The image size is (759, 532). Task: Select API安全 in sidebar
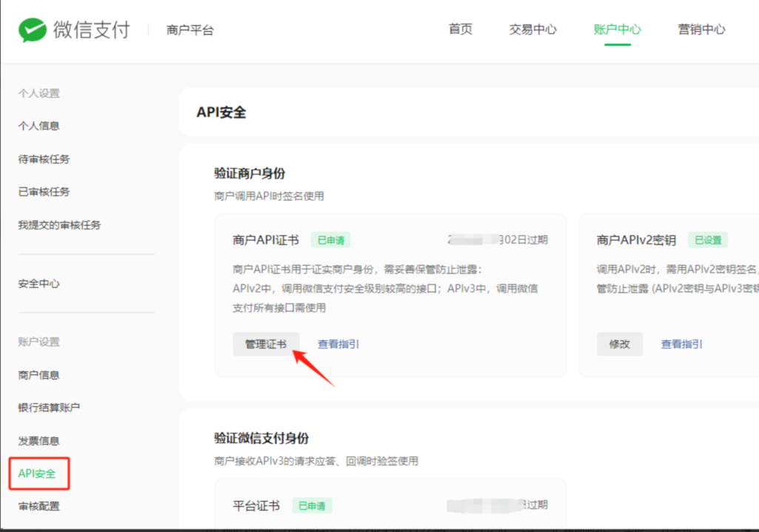pyautogui.click(x=37, y=474)
